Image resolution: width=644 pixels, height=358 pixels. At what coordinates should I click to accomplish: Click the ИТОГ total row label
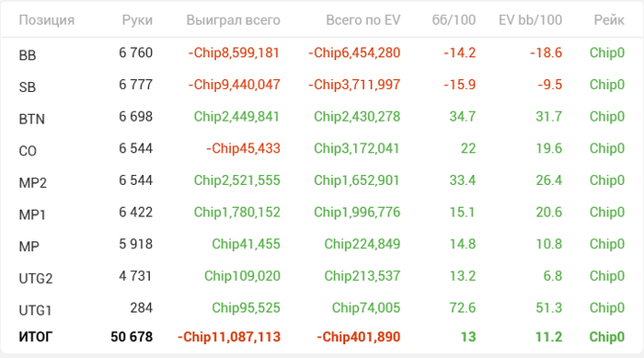36,337
